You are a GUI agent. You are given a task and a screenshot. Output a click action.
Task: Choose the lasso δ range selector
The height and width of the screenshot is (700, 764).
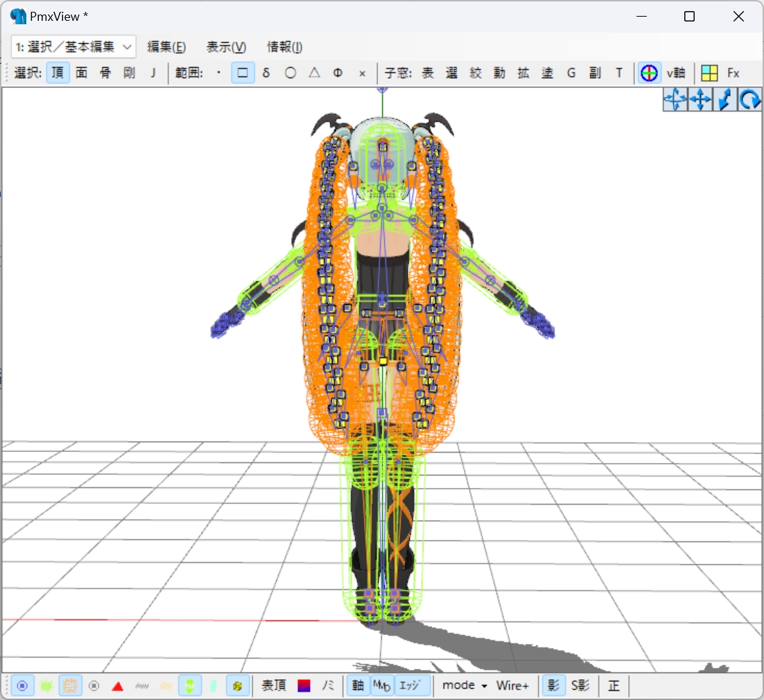[x=266, y=73]
